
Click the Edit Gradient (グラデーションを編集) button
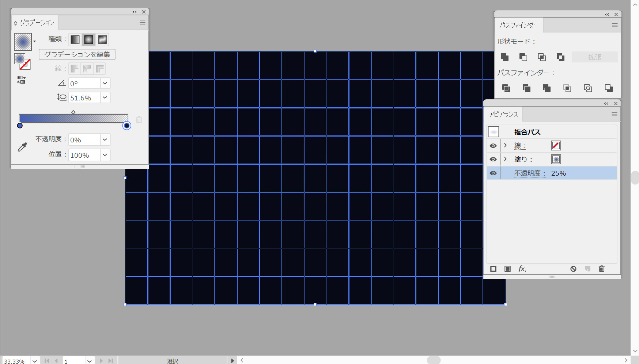pos(77,54)
